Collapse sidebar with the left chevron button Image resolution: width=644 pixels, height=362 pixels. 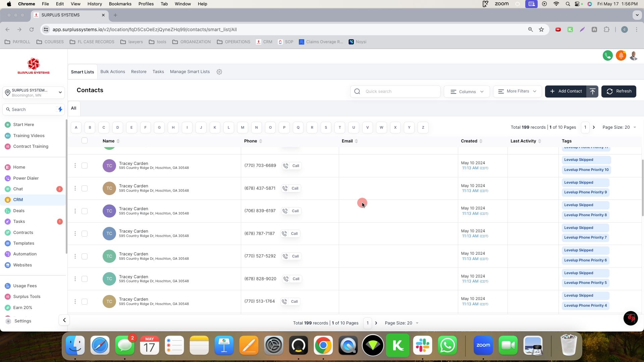click(x=64, y=320)
